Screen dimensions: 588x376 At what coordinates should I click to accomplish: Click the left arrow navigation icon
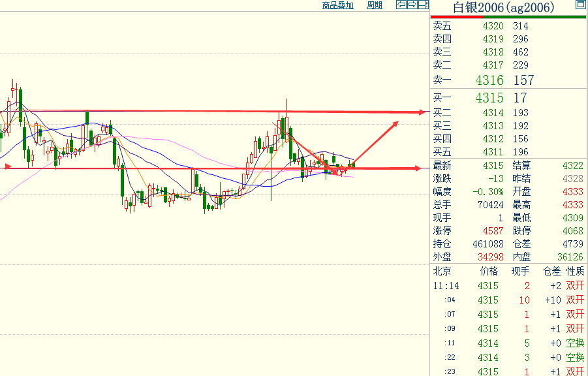click(x=402, y=5)
